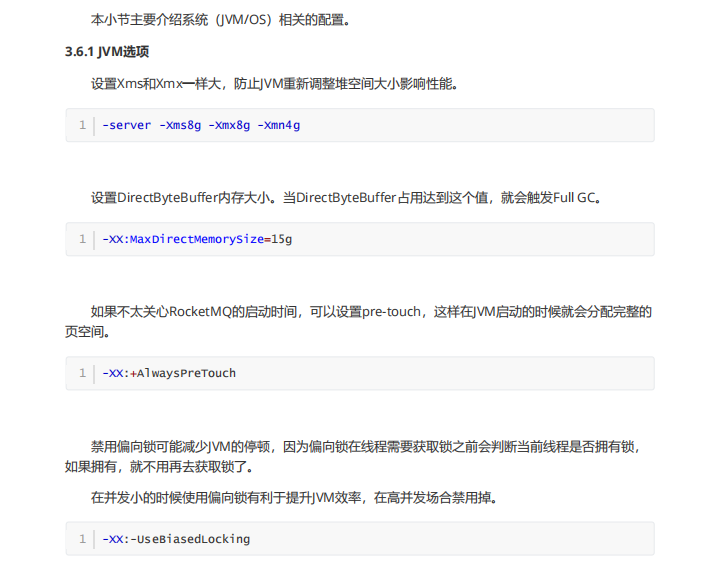Click the paragraph starting 禁用偏向锁可能减少
Viewport: 709px width, 579px height.
353,456
